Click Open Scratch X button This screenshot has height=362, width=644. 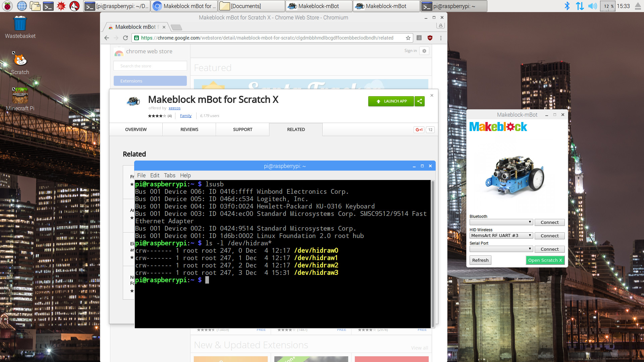(545, 260)
